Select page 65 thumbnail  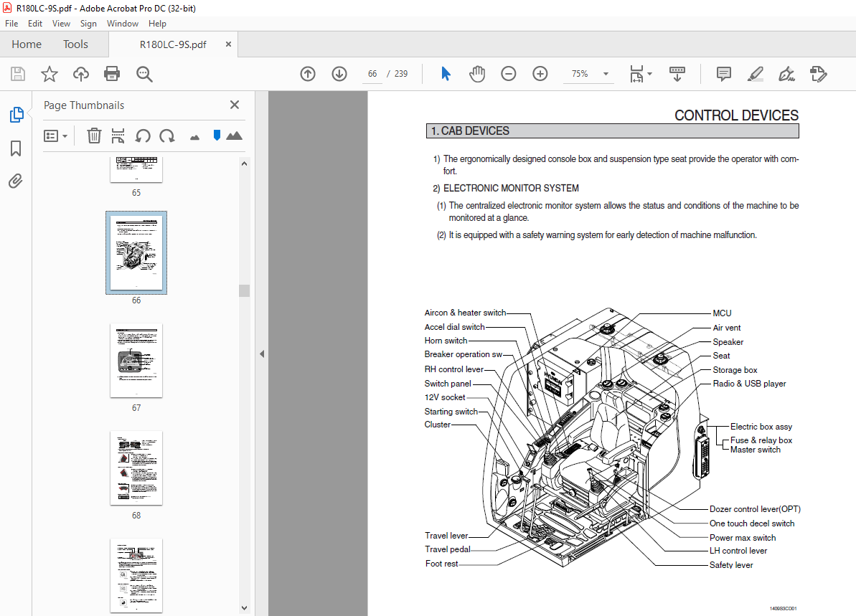click(136, 170)
